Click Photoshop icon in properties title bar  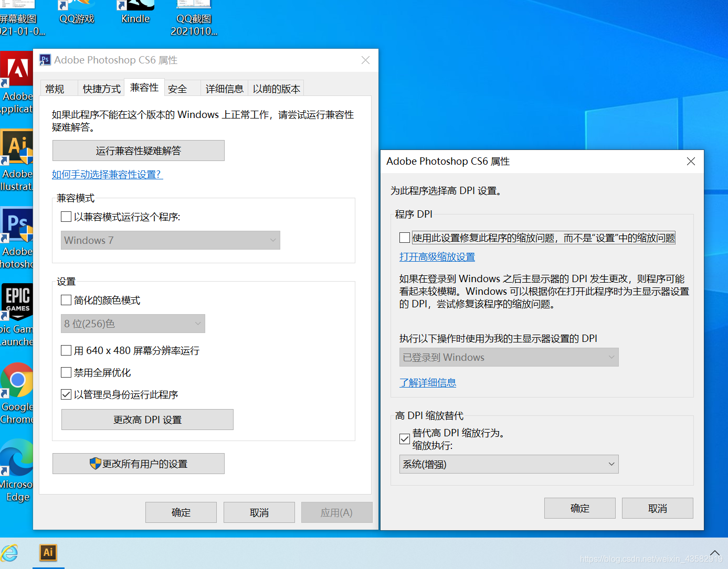45,60
